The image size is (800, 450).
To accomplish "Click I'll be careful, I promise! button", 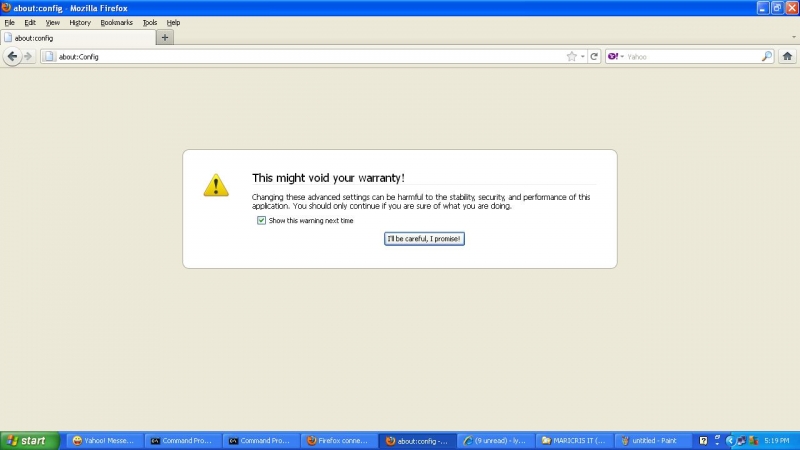I will point(424,238).
